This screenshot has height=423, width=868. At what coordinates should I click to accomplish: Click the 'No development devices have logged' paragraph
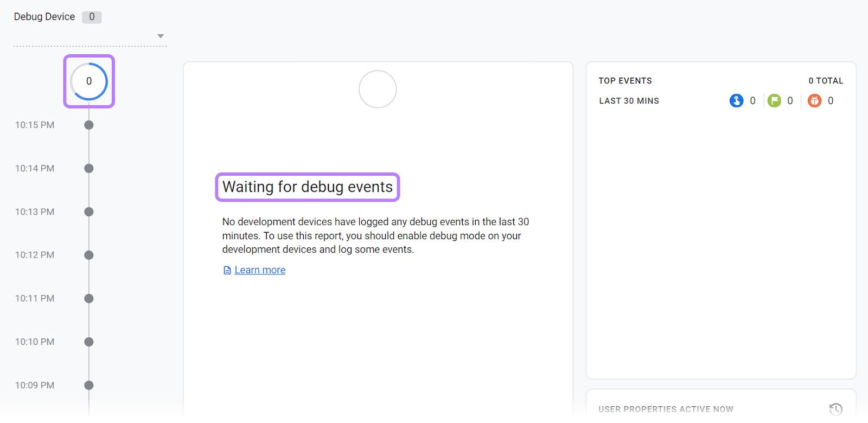pyautogui.click(x=375, y=236)
